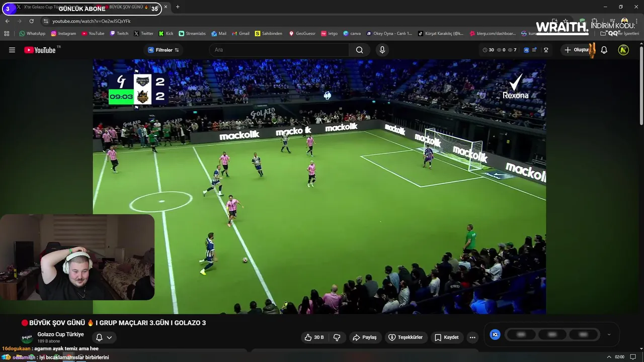Open GeoGuessr bookmark
The height and width of the screenshot is (362, 644).
302,34
